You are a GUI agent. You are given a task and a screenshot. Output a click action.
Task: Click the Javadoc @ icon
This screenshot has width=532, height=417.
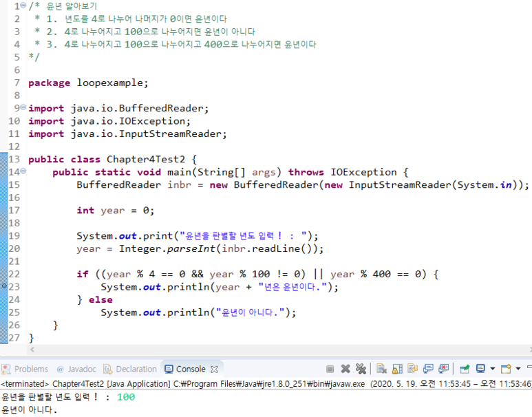point(60,369)
